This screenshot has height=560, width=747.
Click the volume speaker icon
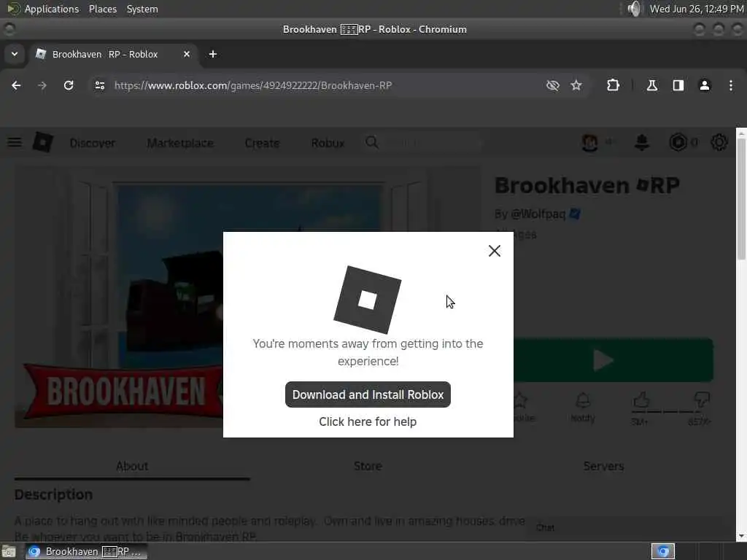(x=634, y=9)
